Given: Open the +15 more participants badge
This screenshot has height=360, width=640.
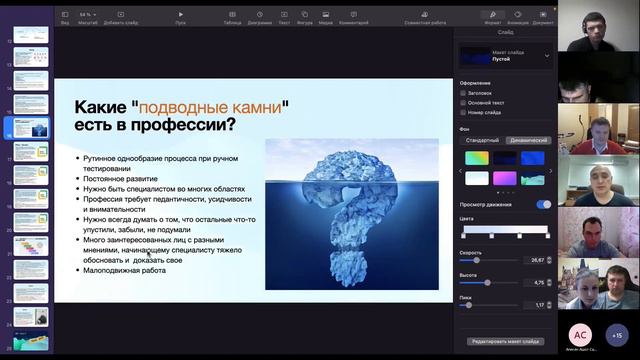Looking at the screenshot, I should tap(617, 335).
